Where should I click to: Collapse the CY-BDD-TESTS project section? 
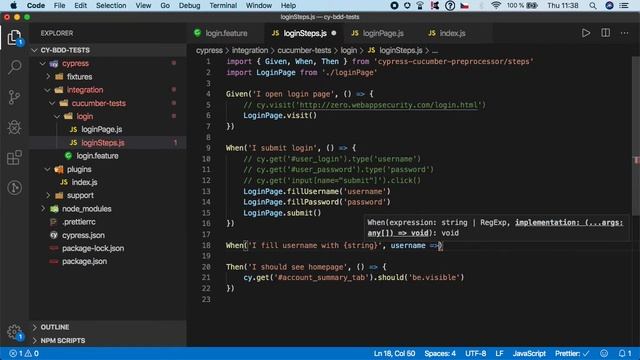coord(35,50)
